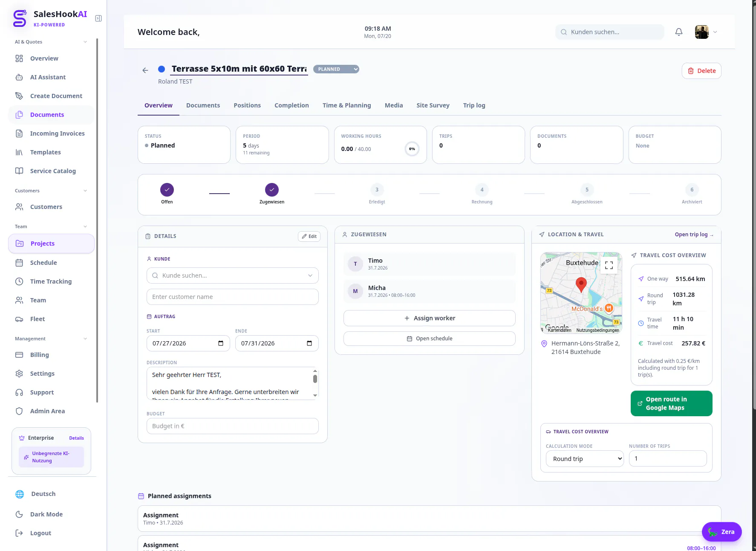Click the Rechnung step 4 marker

click(x=482, y=190)
